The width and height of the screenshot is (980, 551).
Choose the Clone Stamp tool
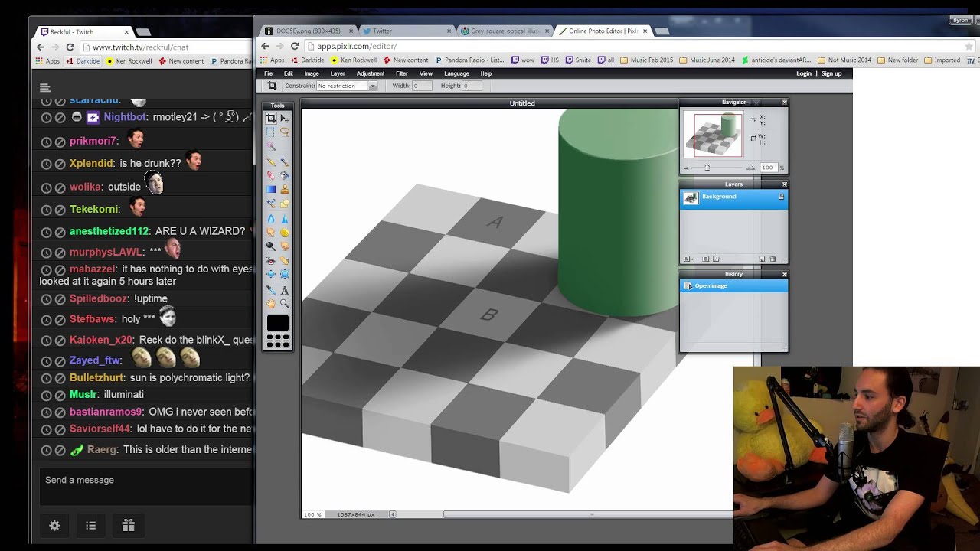pos(285,189)
